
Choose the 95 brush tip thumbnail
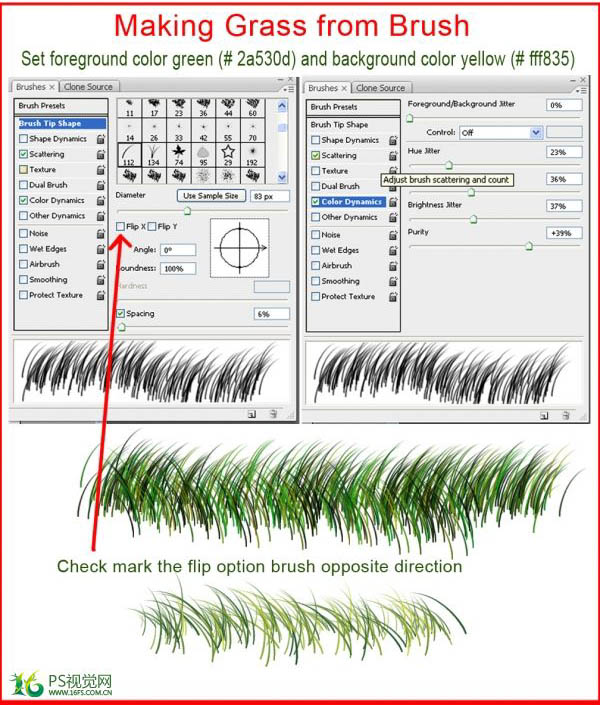coord(203,155)
